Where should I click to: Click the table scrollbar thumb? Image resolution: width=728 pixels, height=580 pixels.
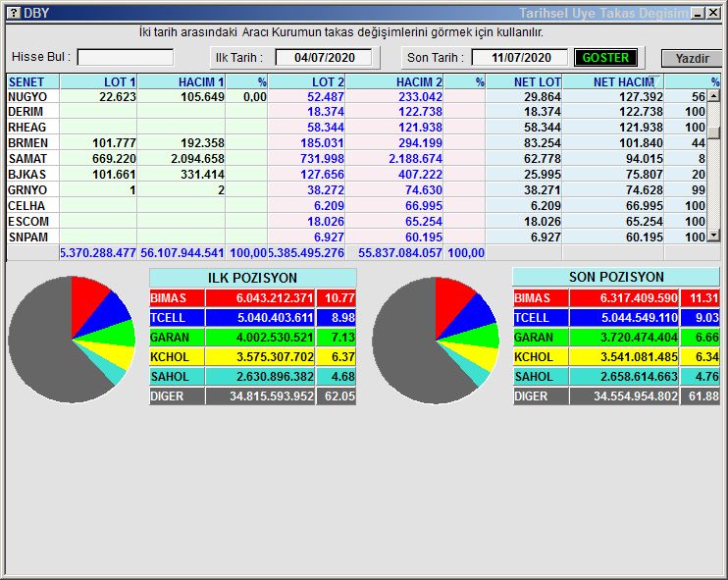tap(713, 132)
